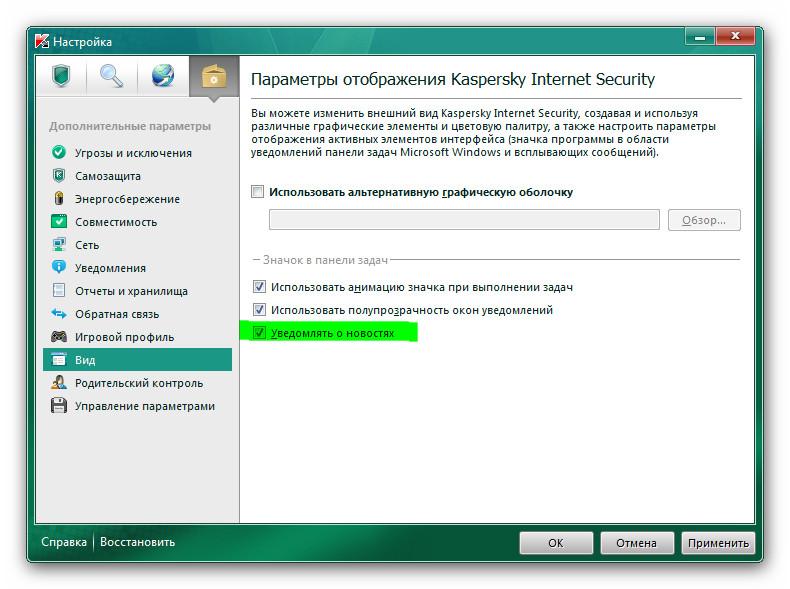The image size is (790, 589).
Task: Click the info bubble icon beside Уведомления
Action: [59, 267]
